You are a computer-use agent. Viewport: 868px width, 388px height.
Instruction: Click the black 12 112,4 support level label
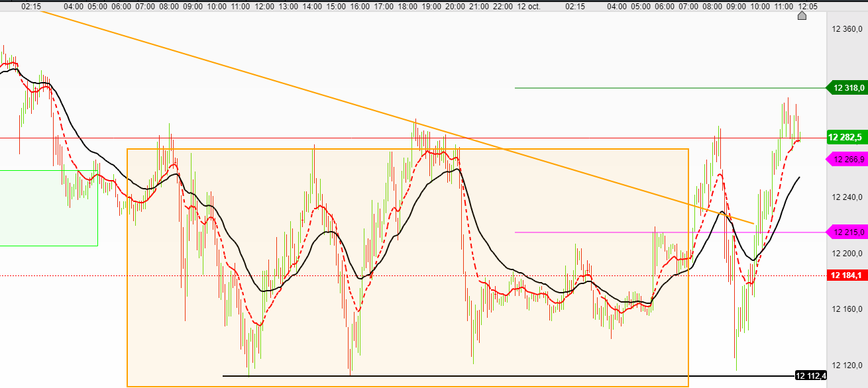point(811,376)
